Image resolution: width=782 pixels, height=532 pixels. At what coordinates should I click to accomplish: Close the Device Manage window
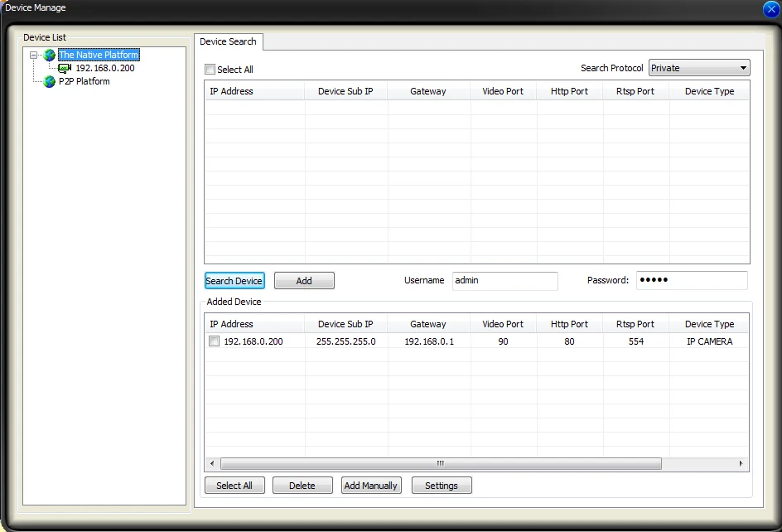771,9
